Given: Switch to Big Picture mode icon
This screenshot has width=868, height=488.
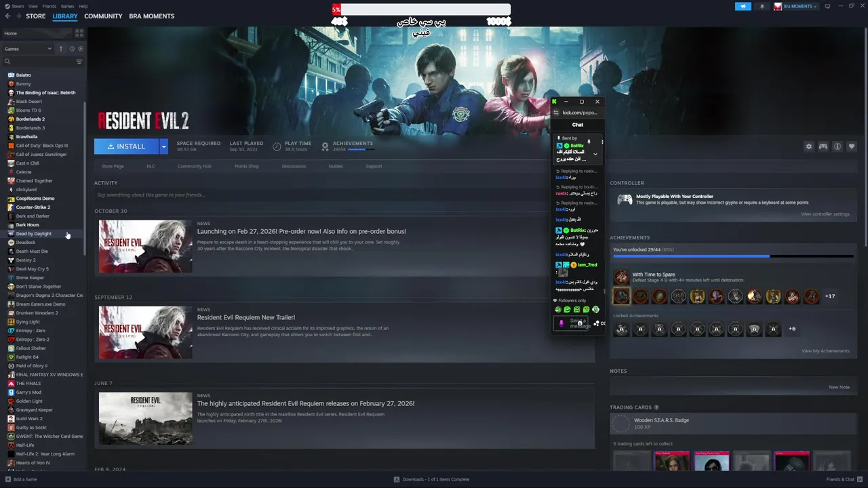Looking at the screenshot, I should pos(827,6).
